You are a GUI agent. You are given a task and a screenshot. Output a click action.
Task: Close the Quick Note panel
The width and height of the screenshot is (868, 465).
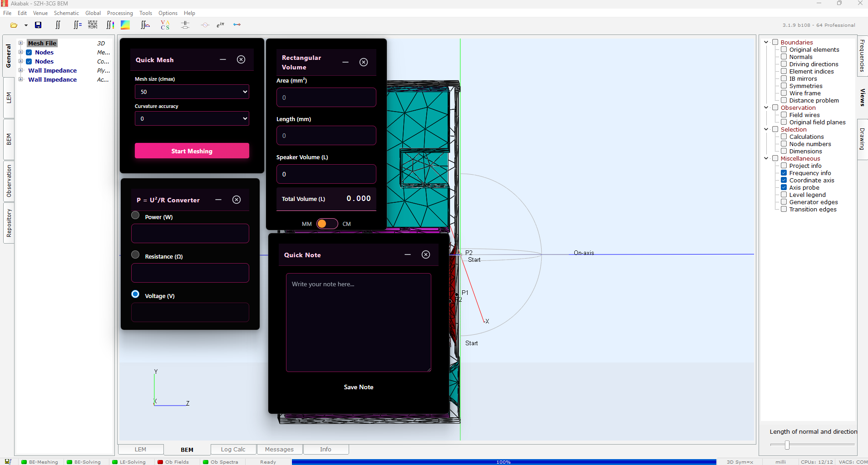[x=425, y=255]
